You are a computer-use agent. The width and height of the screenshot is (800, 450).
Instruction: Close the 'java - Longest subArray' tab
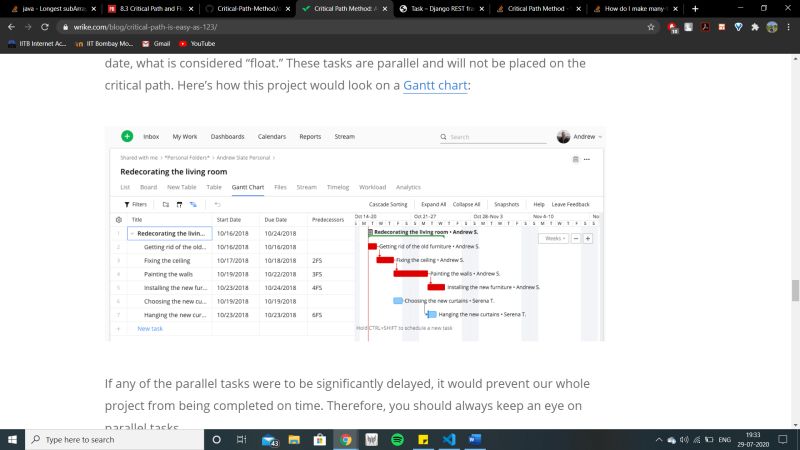pos(93,9)
